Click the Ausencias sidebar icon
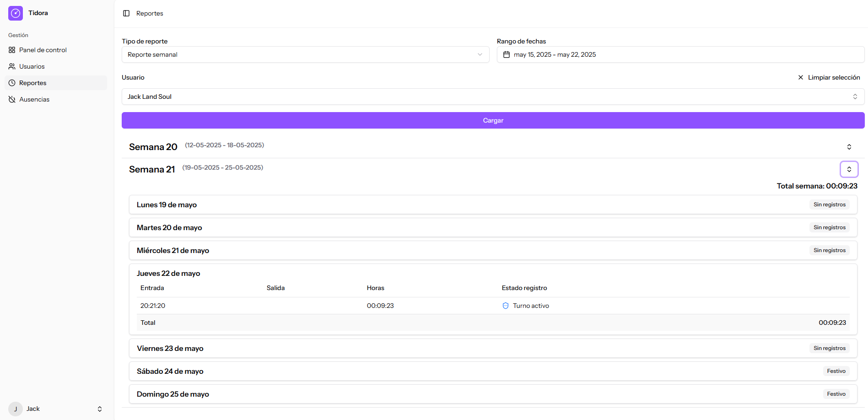This screenshot has width=868, height=420. (x=12, y=99)
